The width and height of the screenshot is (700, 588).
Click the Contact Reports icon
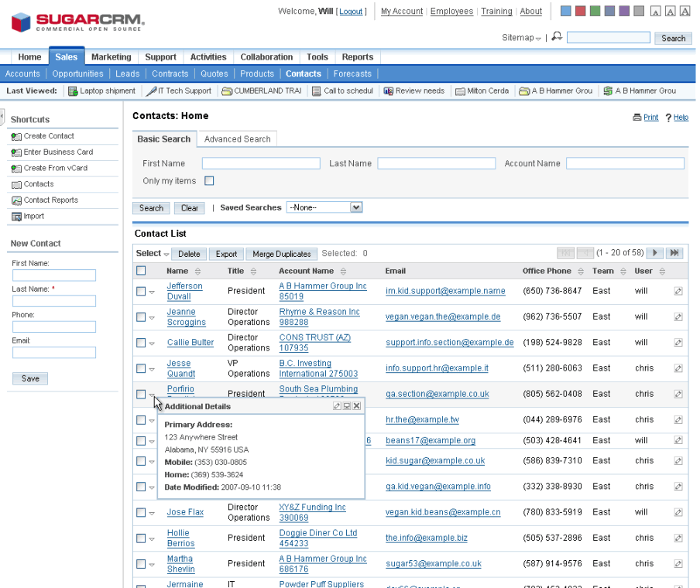[x=16, y=200]
